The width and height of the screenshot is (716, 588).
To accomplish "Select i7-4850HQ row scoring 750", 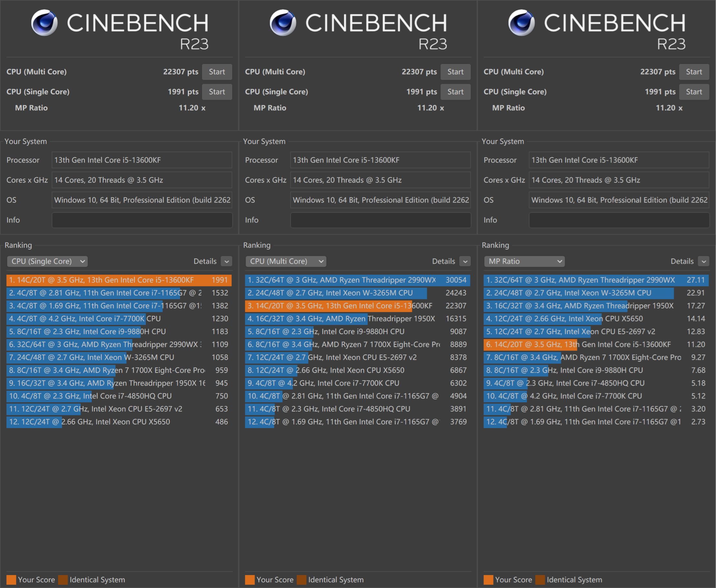I will coord(119,396).
